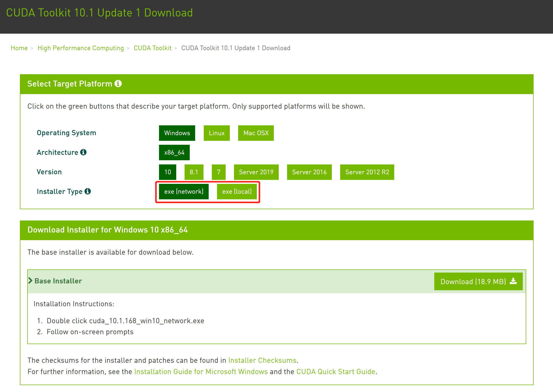This screenshot has height=392, width=553.
Task: Select Windows version 10
Action: point(168,172)
